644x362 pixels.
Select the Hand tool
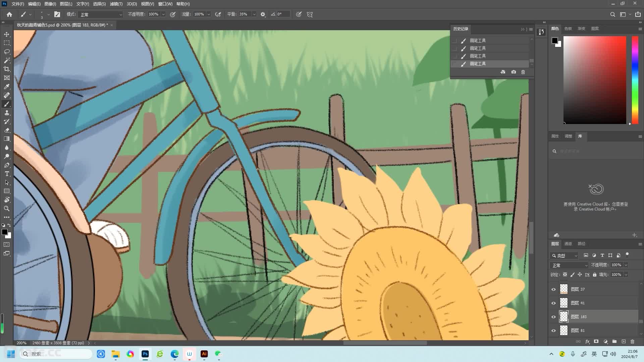click(x=7, y=200)
